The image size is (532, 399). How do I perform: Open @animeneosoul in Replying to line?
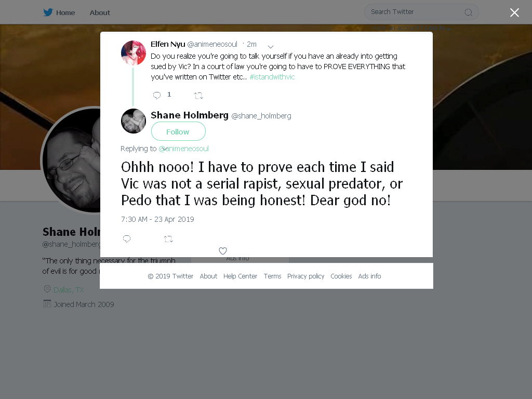click(x=183, y=149)
